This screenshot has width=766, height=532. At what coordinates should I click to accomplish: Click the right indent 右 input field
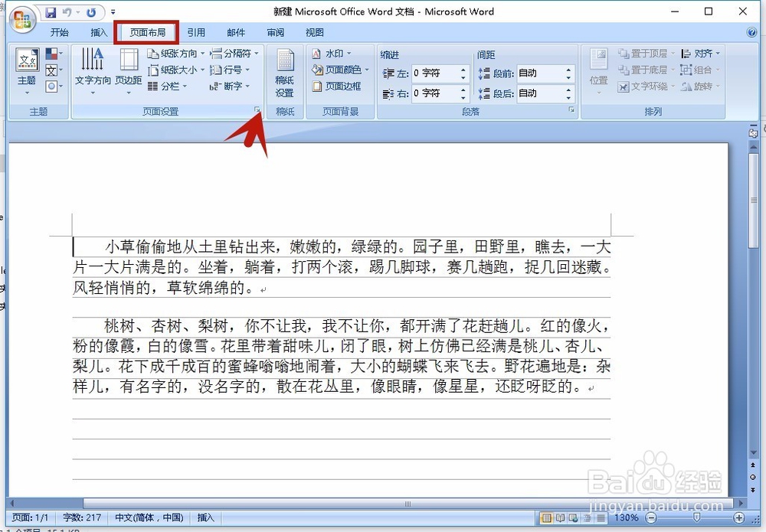435,93
